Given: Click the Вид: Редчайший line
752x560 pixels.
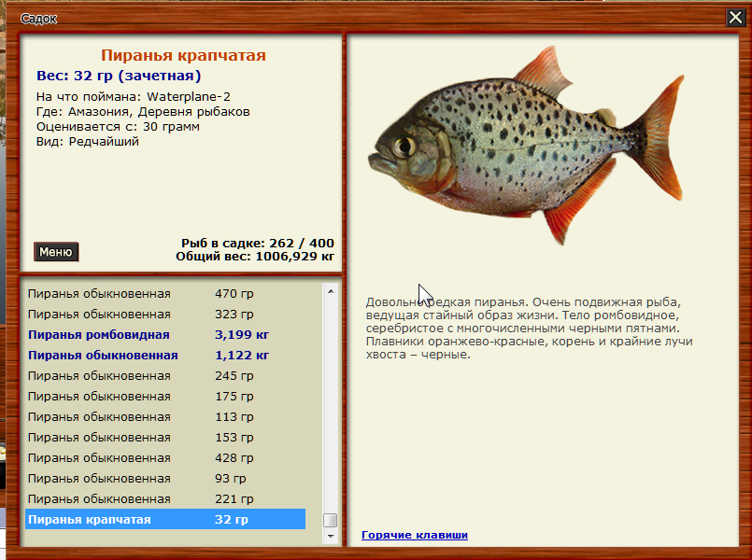Looking at the screenshot, I should pyautogui.click(x=88, y=142).
